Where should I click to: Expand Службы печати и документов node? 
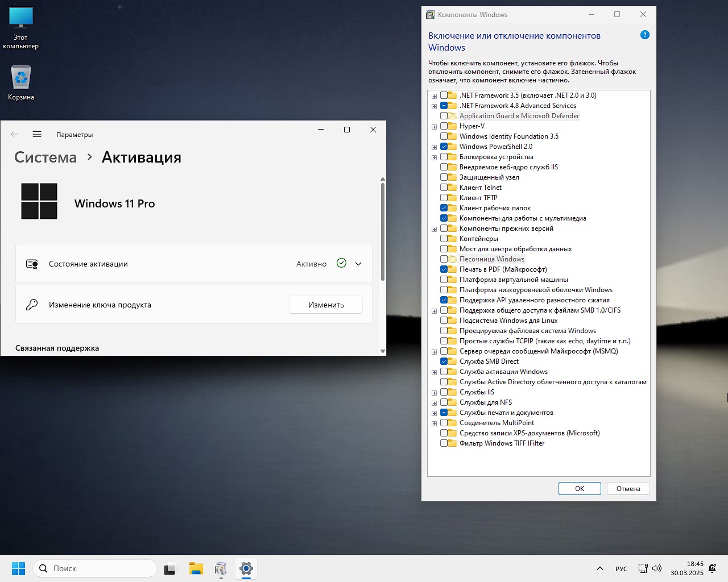pos(434,413)
